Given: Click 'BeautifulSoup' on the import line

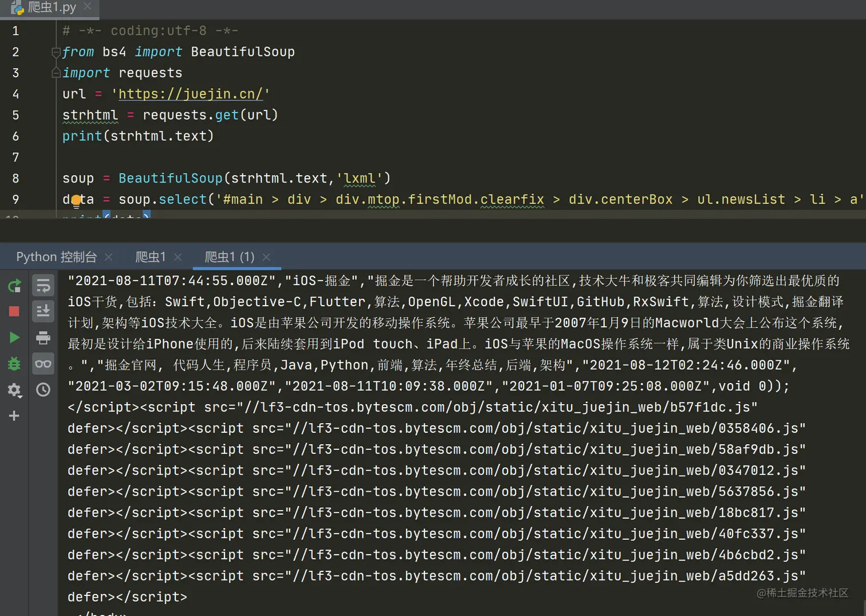Looking at the screenshot, I should (243, 52).
